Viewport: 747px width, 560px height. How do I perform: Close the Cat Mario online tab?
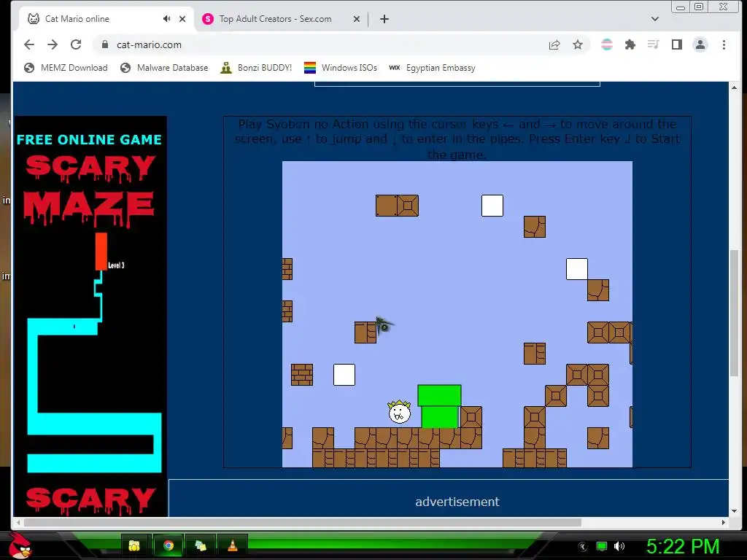point(182,19)
